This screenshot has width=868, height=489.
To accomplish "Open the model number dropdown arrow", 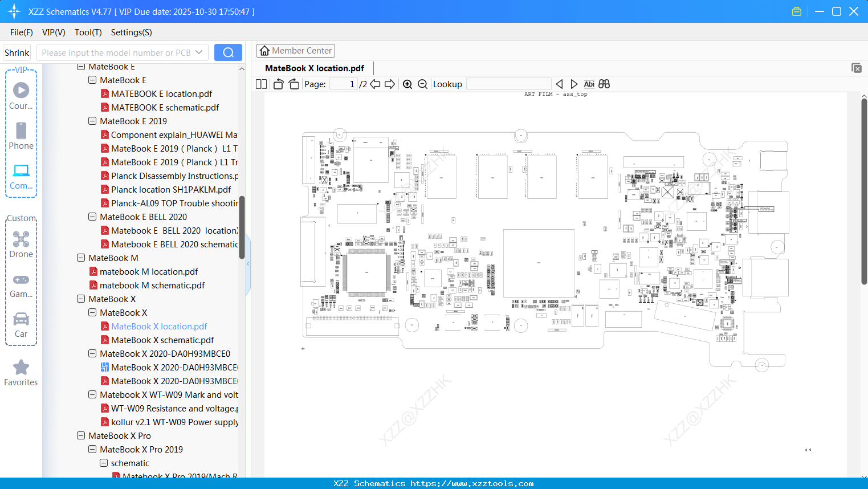I will (x=199, y=52).
